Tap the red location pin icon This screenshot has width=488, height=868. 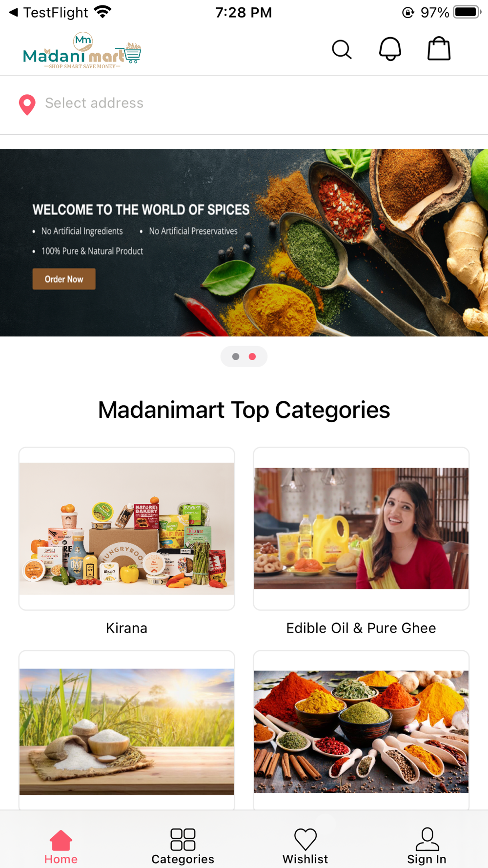click(27, 104)
